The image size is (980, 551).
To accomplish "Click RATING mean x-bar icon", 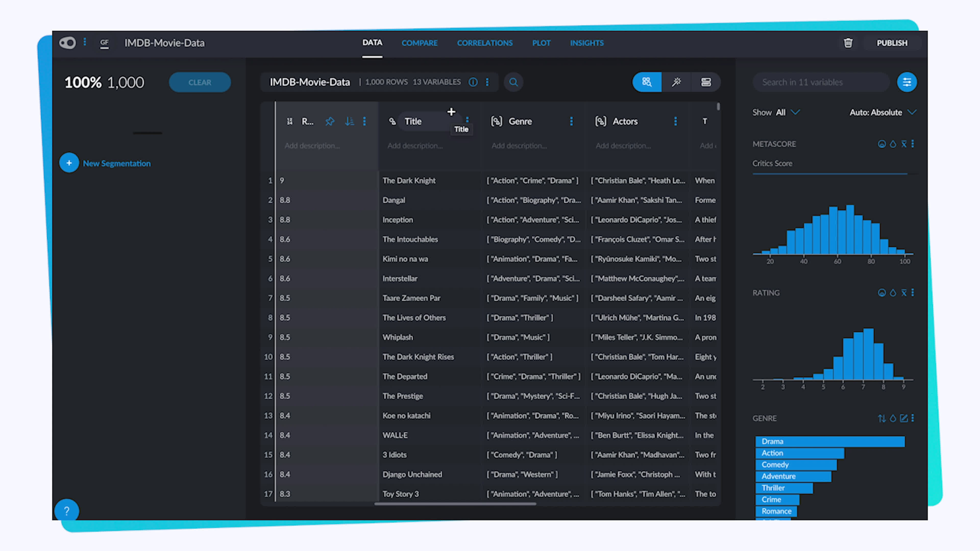I will coord(903,293).
